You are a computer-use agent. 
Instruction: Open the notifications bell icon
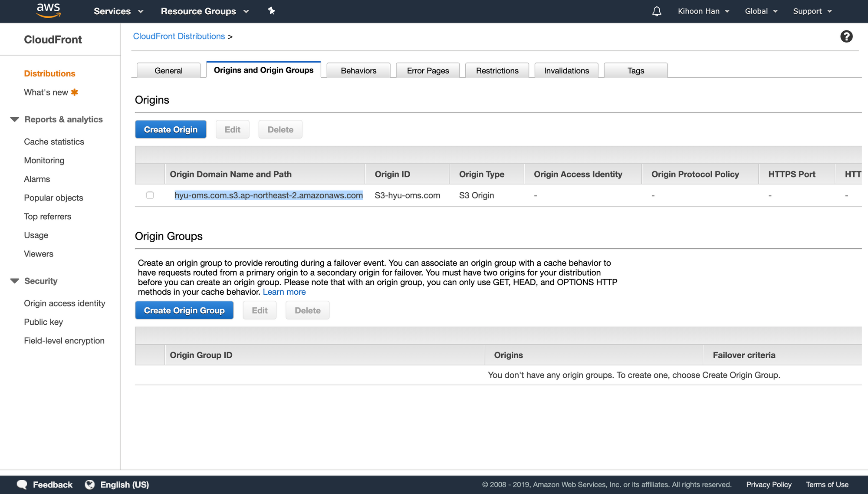click(657, 11)
